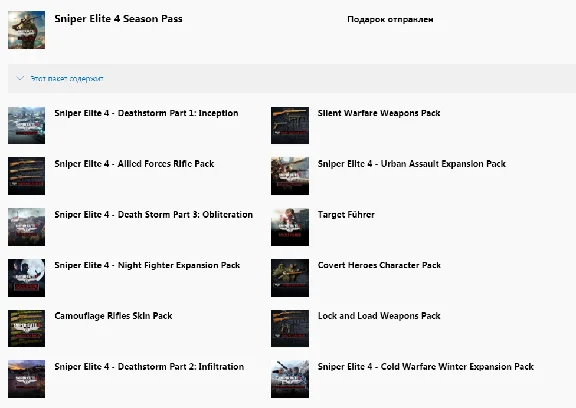Select Urban Assault Expansion Pack title
Screen dimensions: 576x408
[411, 164]
